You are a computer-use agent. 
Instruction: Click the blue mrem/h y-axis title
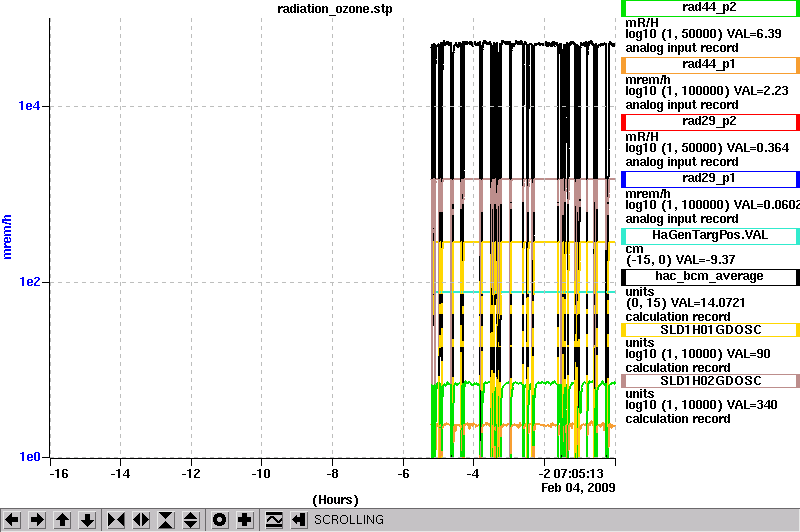7,237
